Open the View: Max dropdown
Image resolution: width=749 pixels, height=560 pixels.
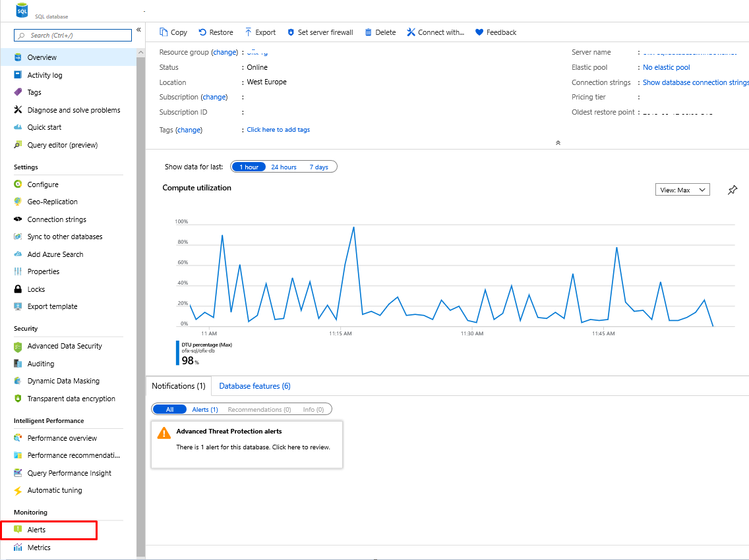tap(682, 190)
